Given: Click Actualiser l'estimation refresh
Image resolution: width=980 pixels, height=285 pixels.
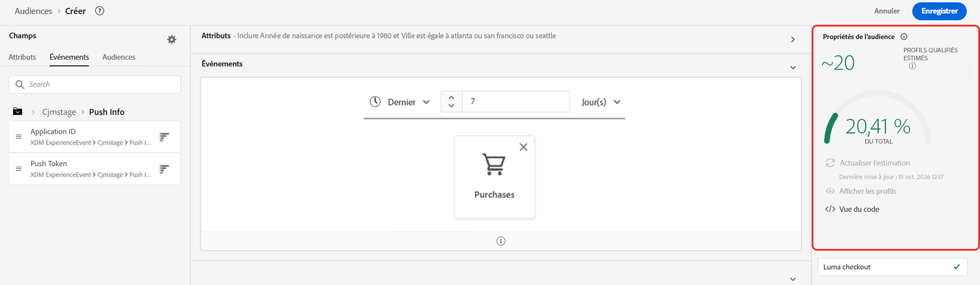Looking at the screenshot, I should [874, 163].
